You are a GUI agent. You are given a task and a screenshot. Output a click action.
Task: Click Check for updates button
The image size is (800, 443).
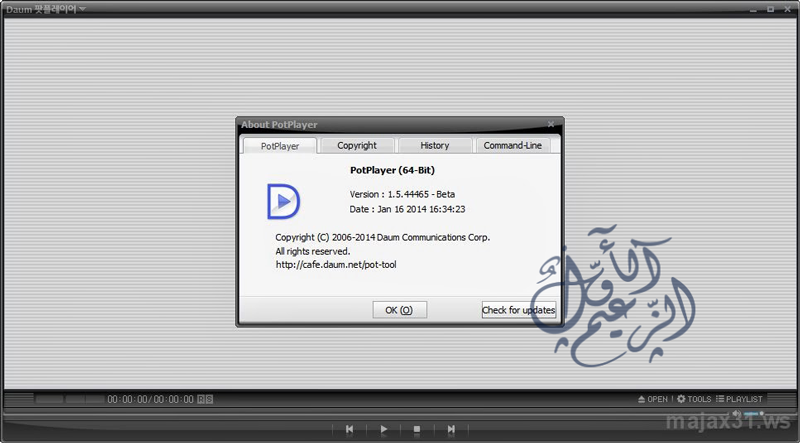[x=519, y=310]
